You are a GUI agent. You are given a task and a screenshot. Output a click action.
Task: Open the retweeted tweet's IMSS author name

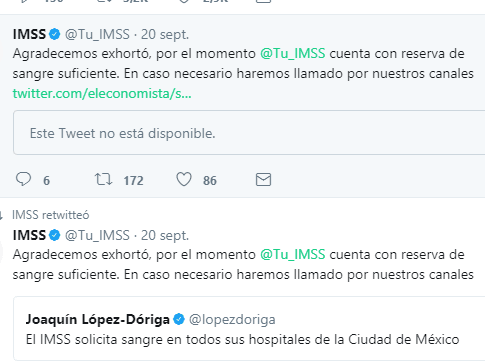[29, 235]
